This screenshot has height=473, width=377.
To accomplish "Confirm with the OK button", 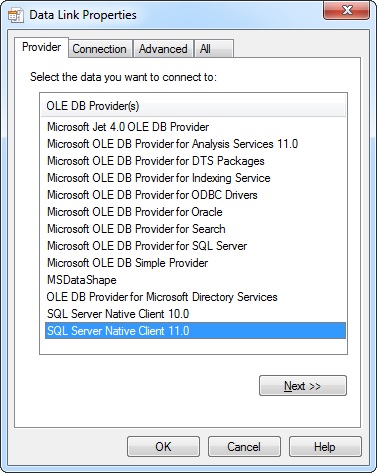I will tap(163, 447).
